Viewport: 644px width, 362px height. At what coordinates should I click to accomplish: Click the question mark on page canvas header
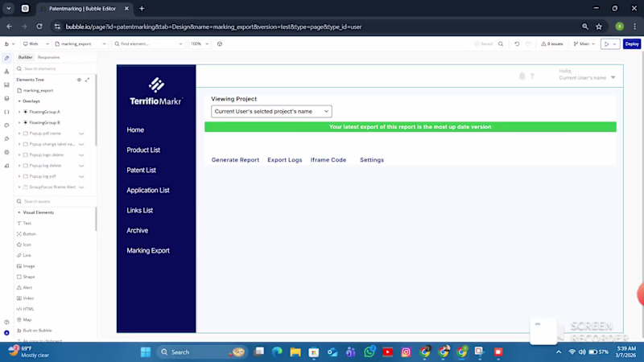(532, 76)
